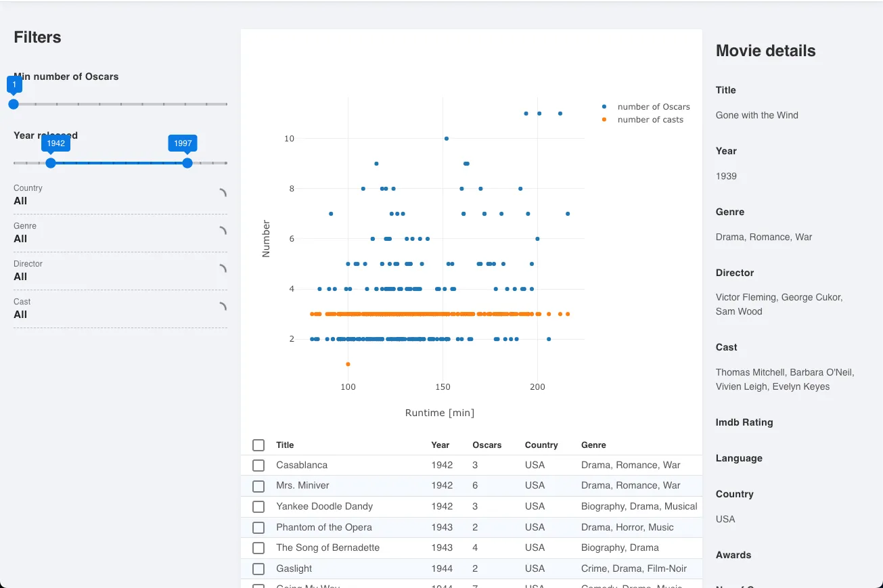
Task: Expand the Cast filter dropdown
Action: click(120, 309)
